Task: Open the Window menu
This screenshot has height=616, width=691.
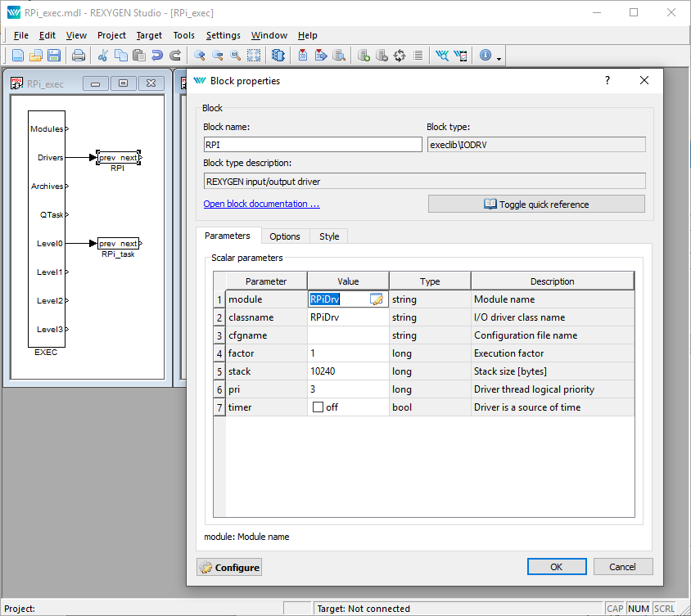Action: [269, 35]
